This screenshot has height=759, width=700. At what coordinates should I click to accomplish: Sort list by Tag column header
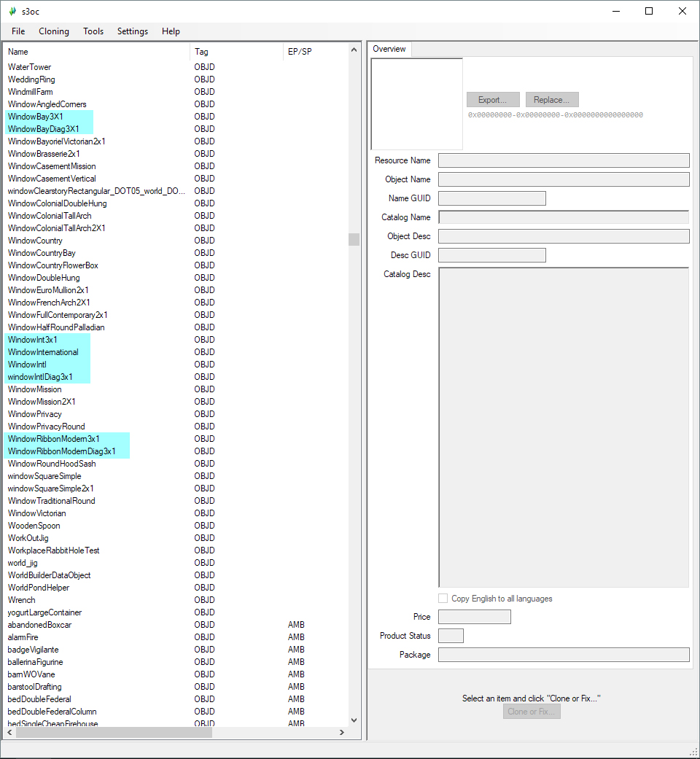tap(236, 52)
